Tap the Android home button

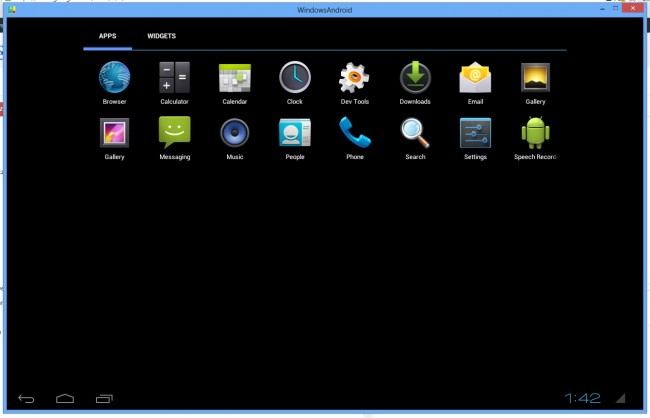click(x=65, y=399)
